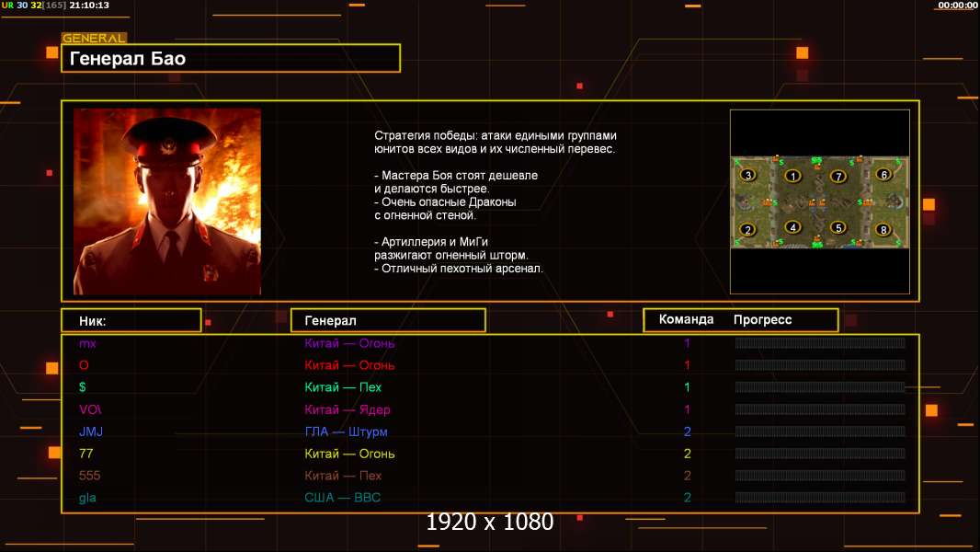Select player JMJ in the list
The width and height of the screenshot is (980, 552).
tap(91, 431)
